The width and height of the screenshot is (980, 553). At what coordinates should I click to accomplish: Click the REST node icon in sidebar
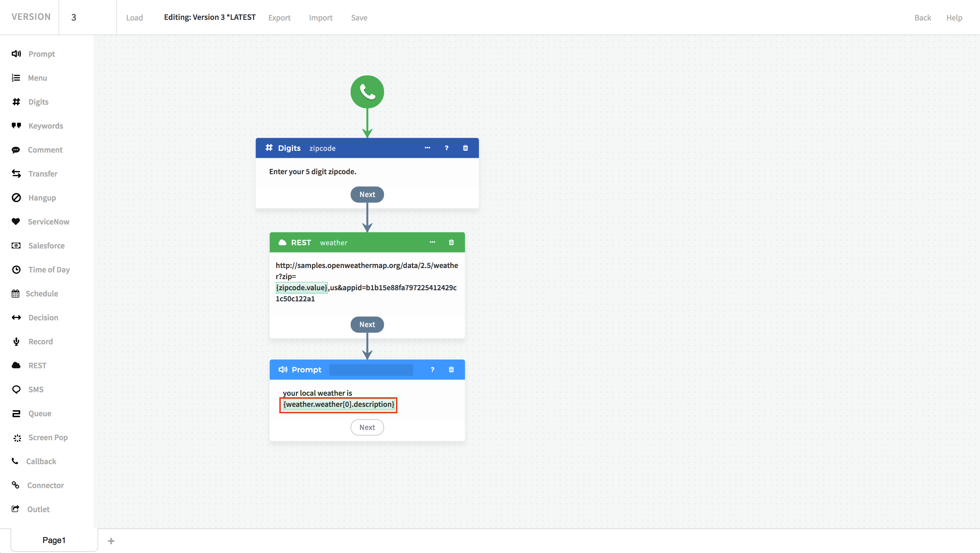(16, 365)
